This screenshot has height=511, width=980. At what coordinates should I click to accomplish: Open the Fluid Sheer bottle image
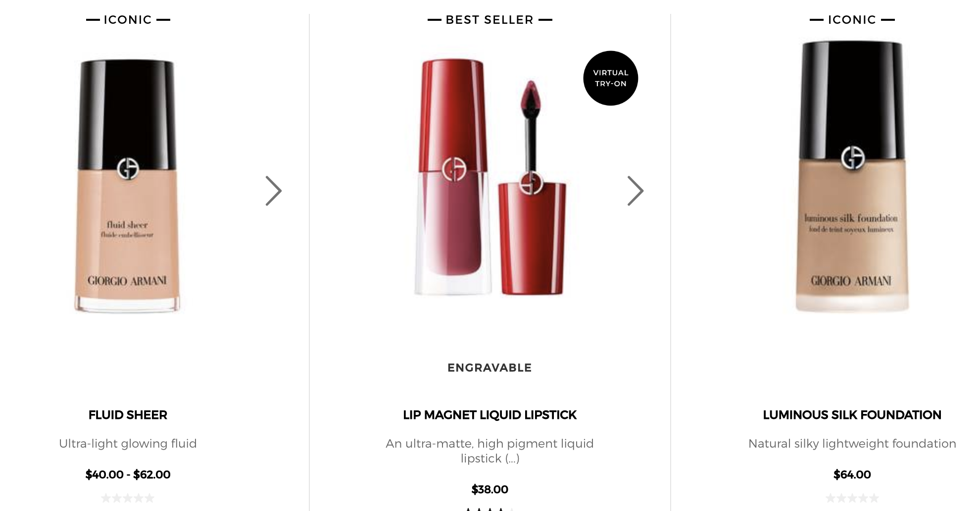127,186
